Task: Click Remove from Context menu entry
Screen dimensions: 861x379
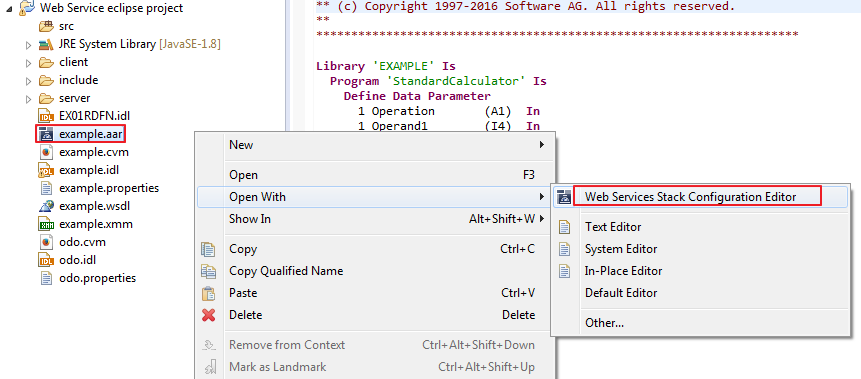Action: (x=374, y=345)
